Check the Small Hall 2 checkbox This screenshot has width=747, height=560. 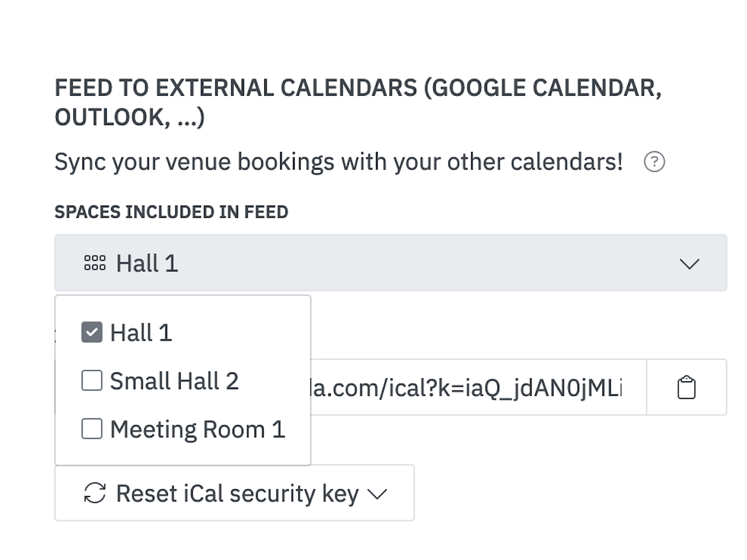point(92,381)
